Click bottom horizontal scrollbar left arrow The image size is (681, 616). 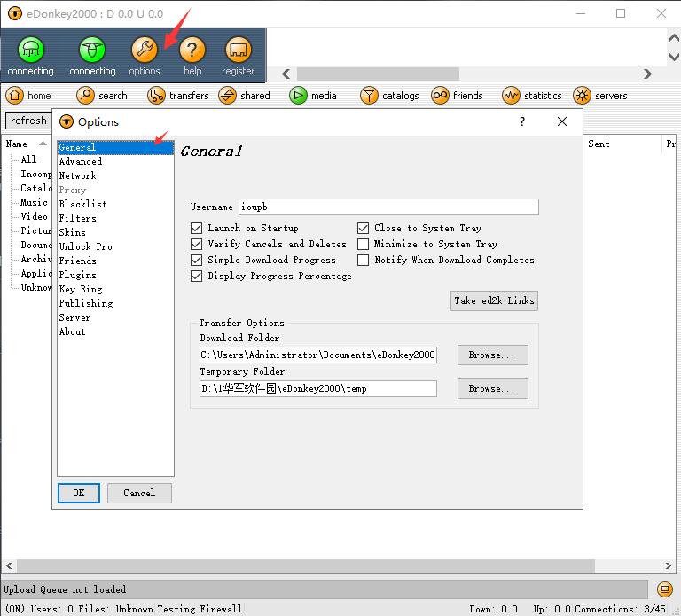point(9,566)
